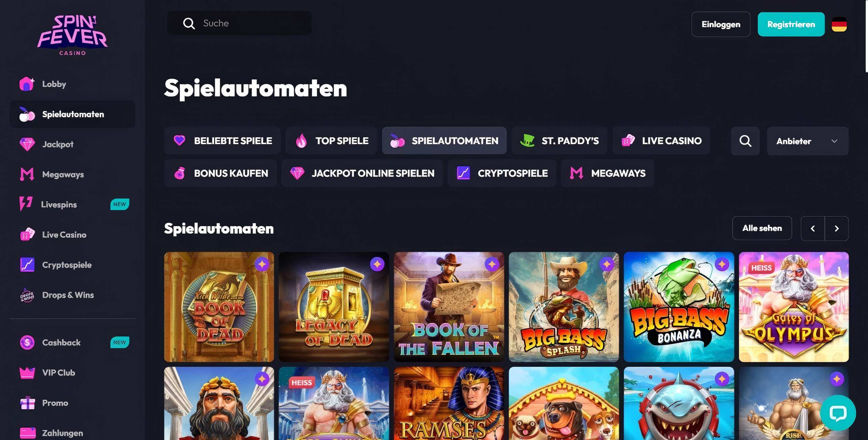Toggle favorite star on Legacy of Dead

pyautogui.click(x=377, y=264)
